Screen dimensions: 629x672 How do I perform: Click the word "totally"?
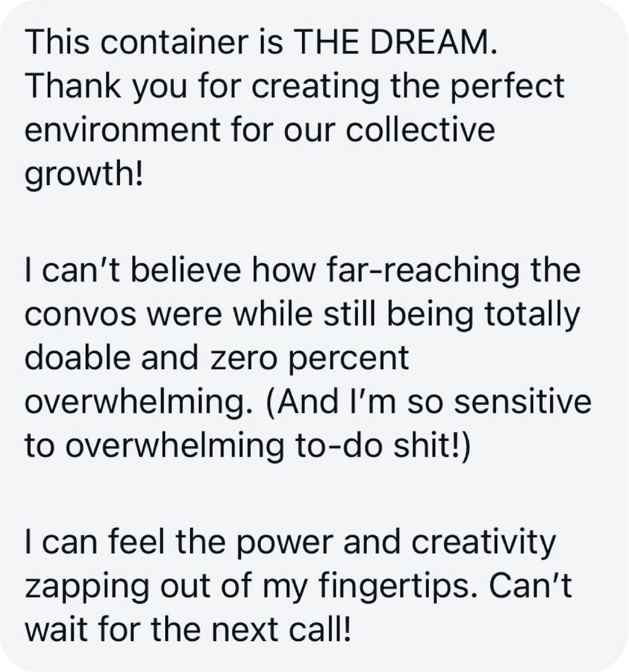click(x=532, y=314)
